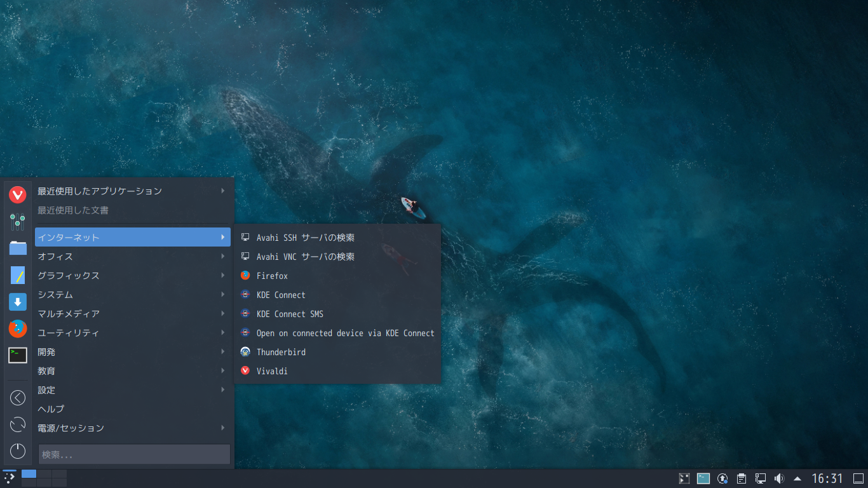Image resolution: width=868 pixels, height=488 pixels.
Task: Expand the オフィス category arrow
Action: tap(223, 256)
